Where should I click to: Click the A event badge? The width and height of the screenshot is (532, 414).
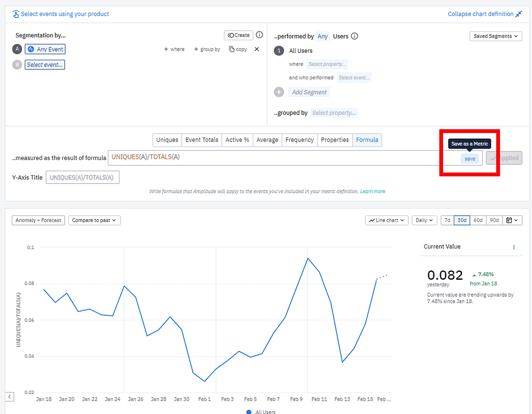coord(17,49)
